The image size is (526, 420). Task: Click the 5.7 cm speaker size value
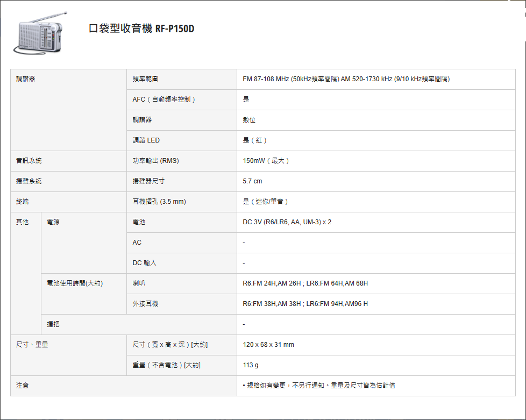point(252,181)
